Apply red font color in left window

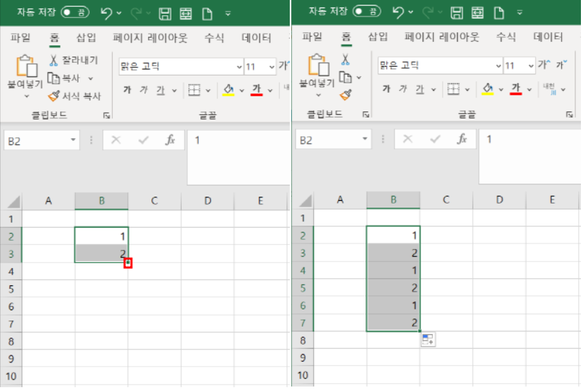(x=257, y=90)
